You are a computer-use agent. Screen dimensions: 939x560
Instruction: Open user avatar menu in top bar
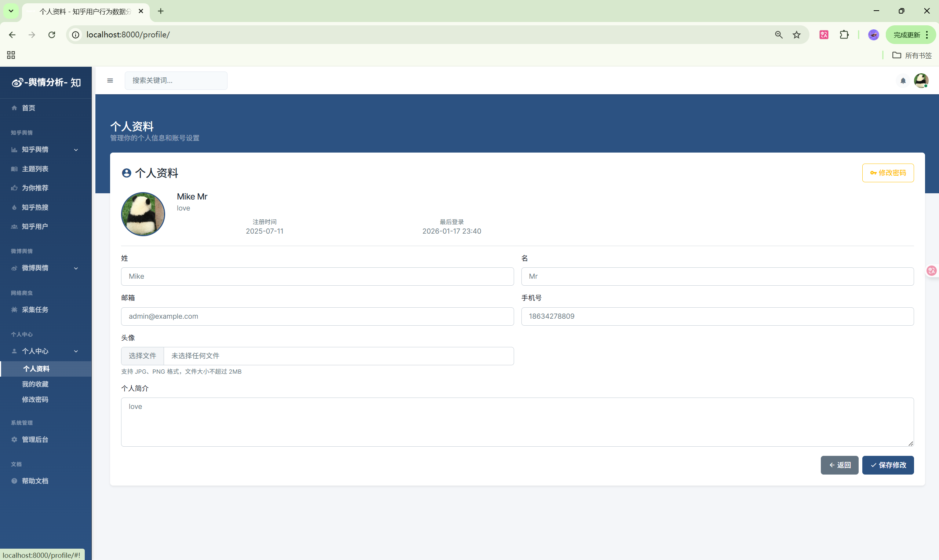tap(921, 80)
